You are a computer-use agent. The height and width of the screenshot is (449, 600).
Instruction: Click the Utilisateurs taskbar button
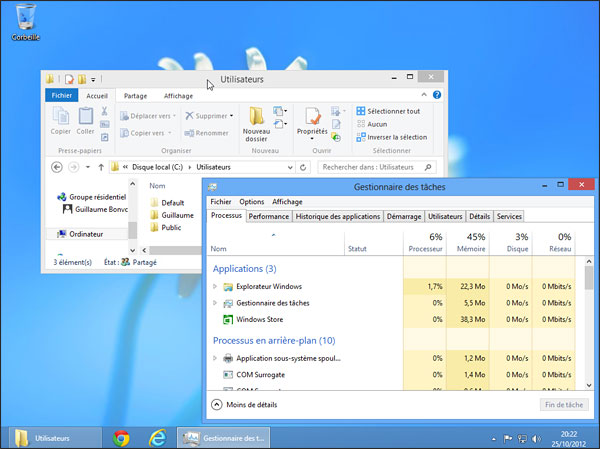click(x=55, y=438)
